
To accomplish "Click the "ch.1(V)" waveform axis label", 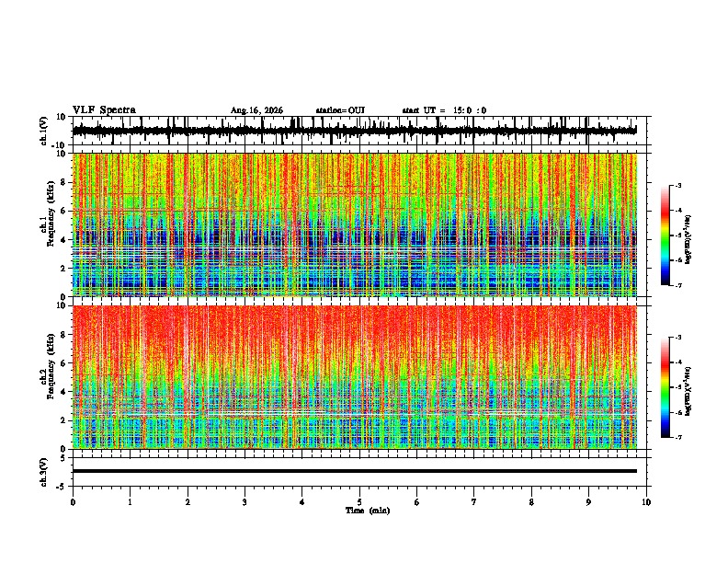I will pos(44,131).
